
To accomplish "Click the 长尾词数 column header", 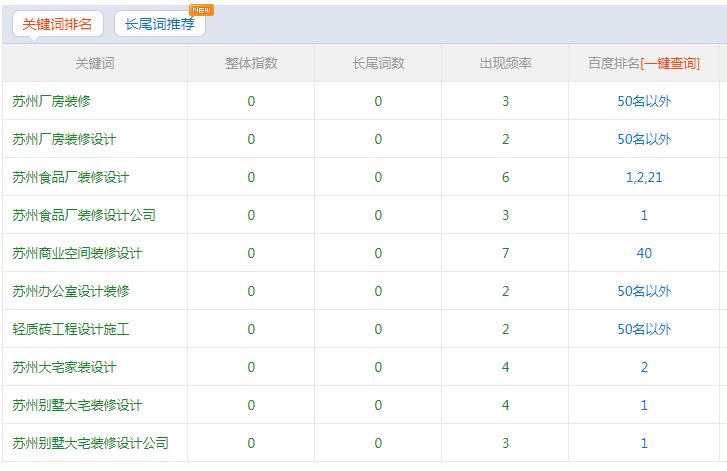I will point(378,63).
